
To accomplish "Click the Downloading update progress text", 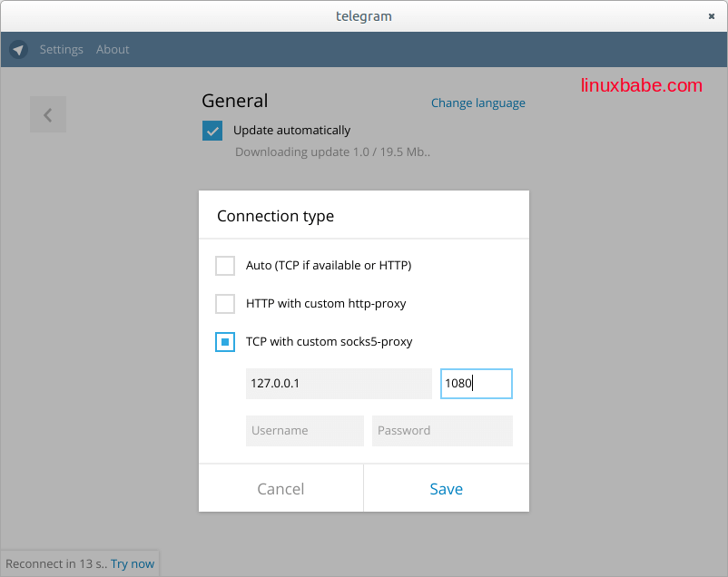I will [x=332, y=152].
